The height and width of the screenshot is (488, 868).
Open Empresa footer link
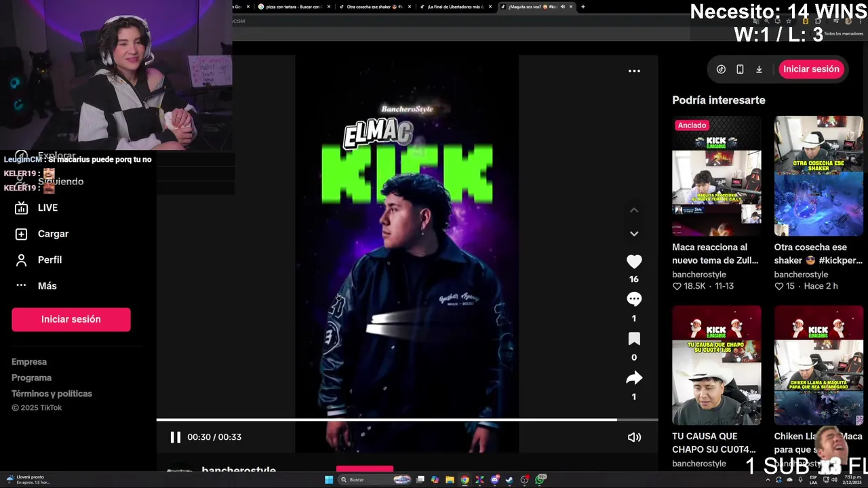(x=29, y=362)
